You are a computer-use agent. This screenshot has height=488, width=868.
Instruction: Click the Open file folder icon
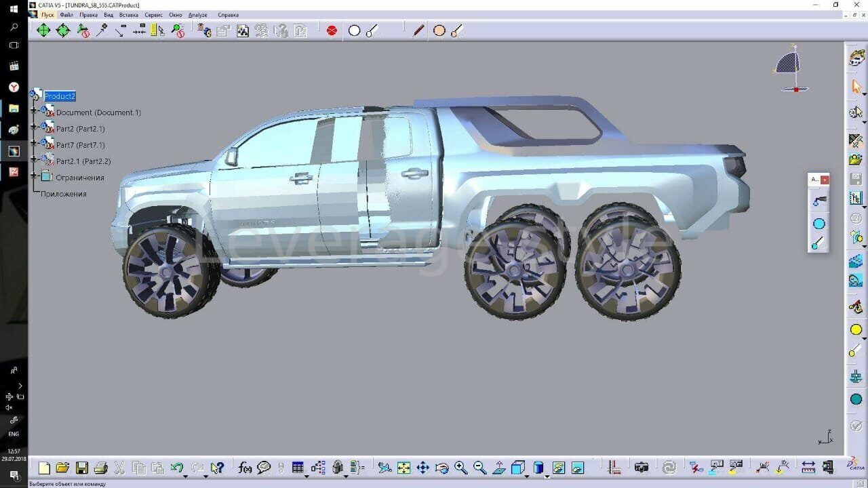tap(62, 468)
